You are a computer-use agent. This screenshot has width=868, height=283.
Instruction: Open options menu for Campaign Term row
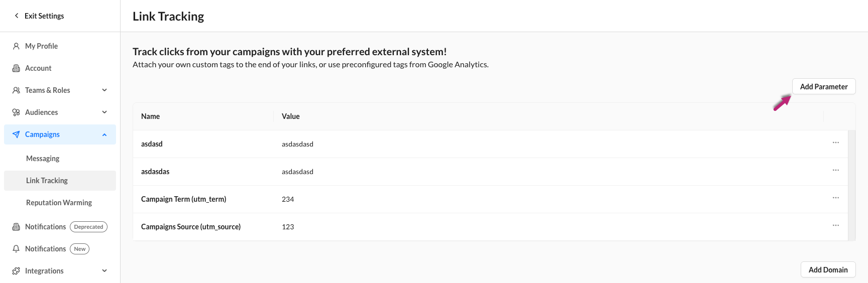point(836,198)
